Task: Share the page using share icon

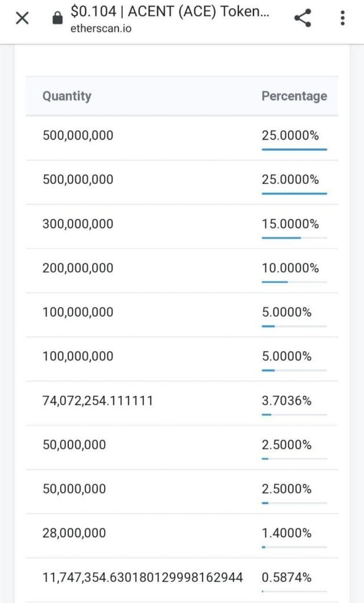Action: tap(302, 18)
